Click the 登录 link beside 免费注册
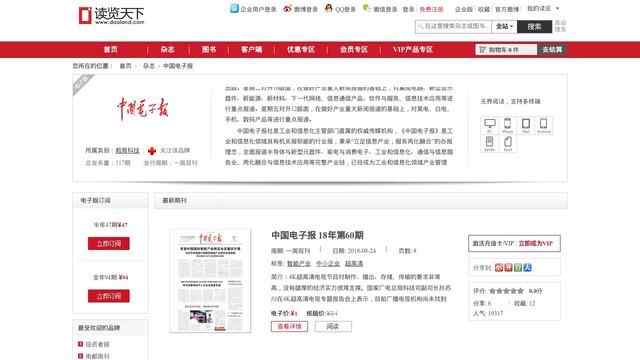Viewport: 640px width, 360px height. (409, 9)
